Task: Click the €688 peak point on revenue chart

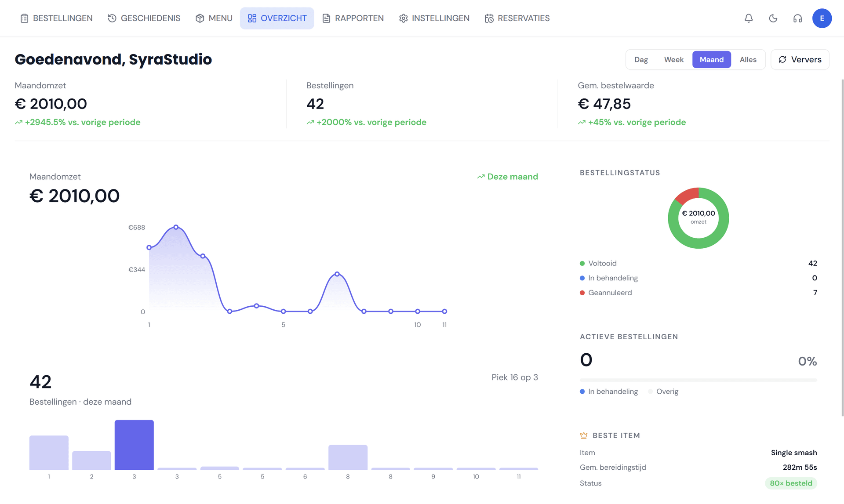Action: click(x=176, y=227)
